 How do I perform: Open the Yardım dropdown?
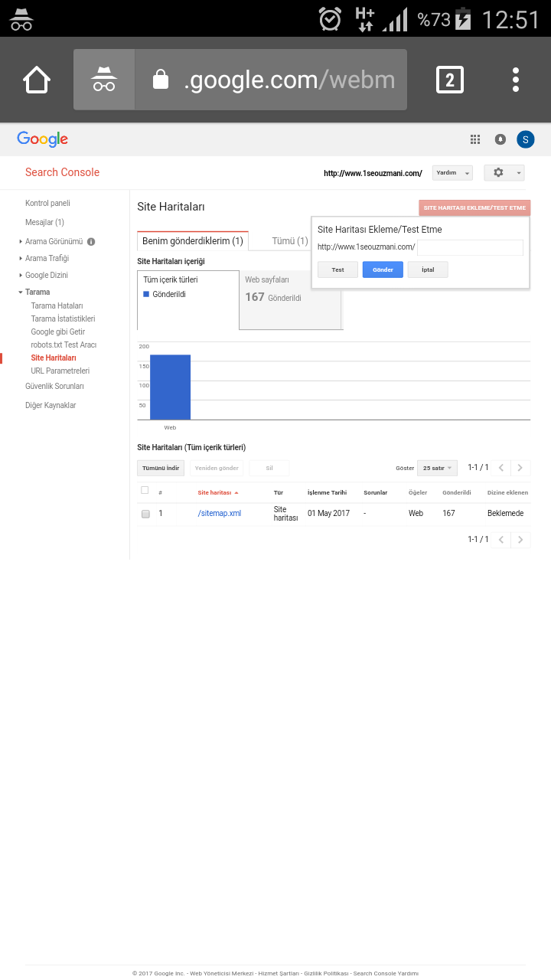[x=452, y=173]
